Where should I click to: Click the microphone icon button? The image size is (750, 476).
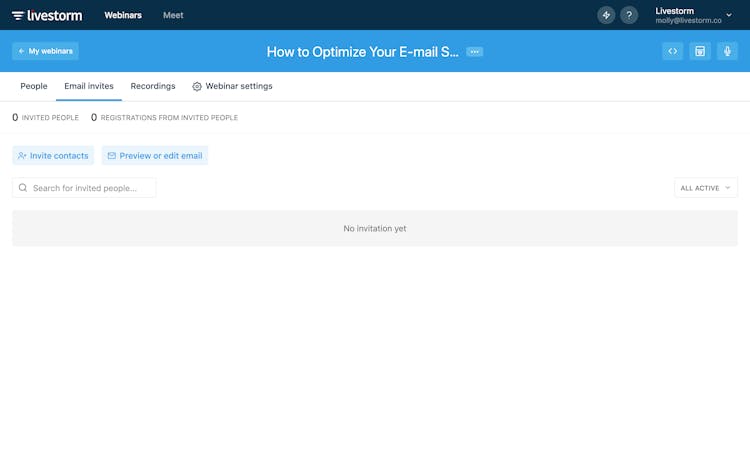[x=727, y=51]
